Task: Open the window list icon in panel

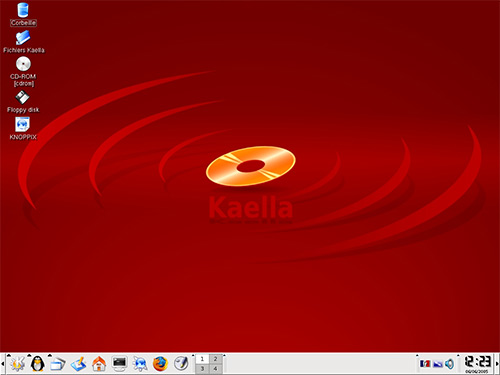Action: pyautogui.click(x=58, y=364)
